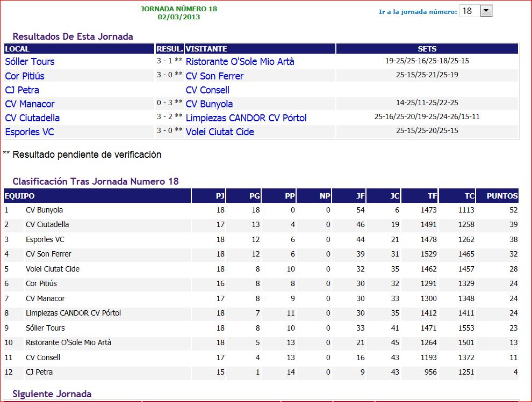Select set scores 25-16/25-20/19-25/24-26/15-11
This screenshot has width=532, height=402.
pos(427,116)
